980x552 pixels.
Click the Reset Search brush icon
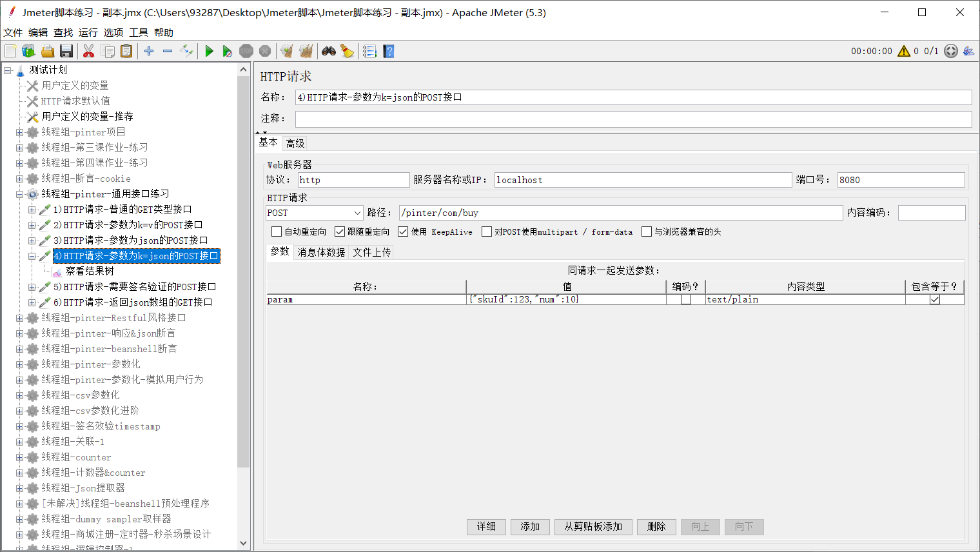(x=348, y=51)
